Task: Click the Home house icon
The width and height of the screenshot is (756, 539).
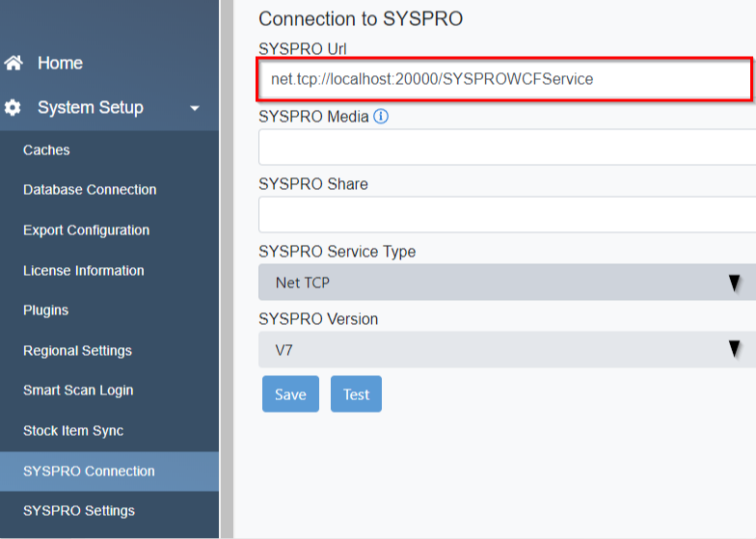Action: click(13, 63)
